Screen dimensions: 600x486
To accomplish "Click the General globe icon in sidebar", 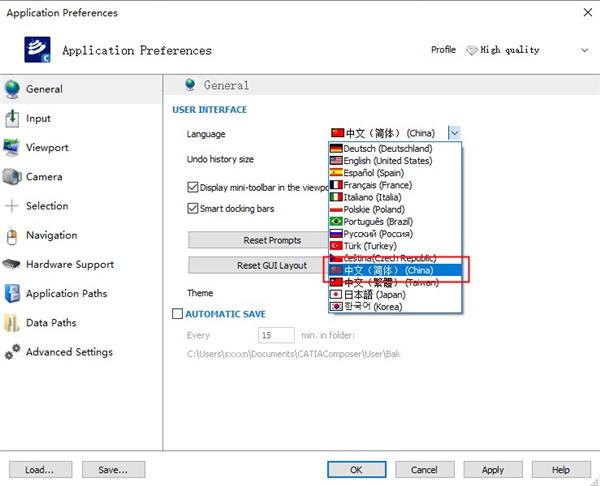I will (12, 89).
